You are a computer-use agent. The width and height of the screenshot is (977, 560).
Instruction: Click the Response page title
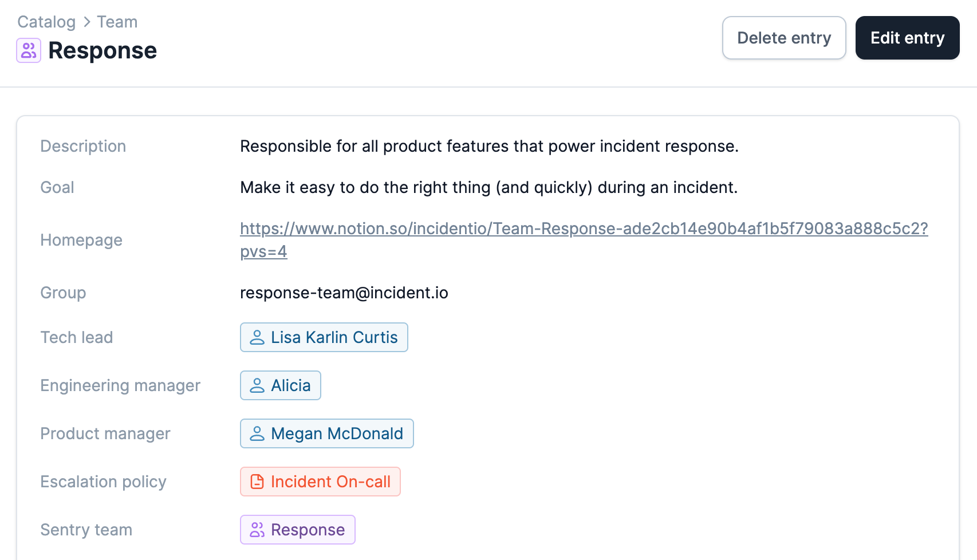coord(103,50)
